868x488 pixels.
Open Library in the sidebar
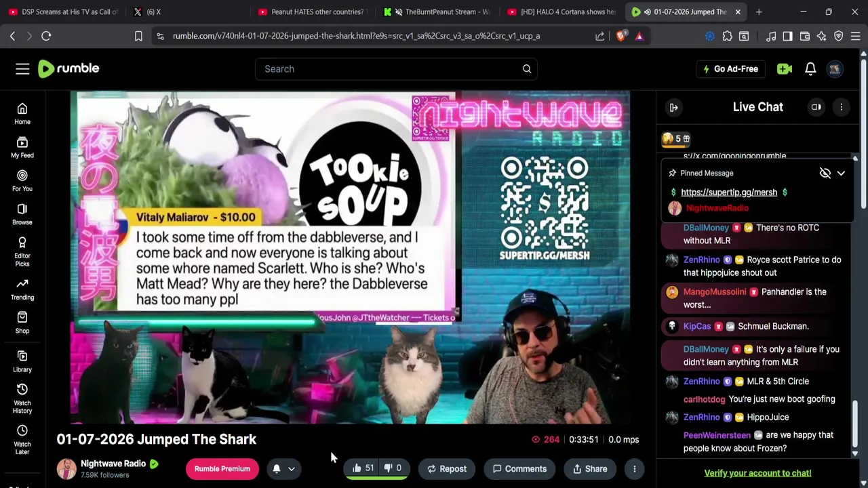pos(22,361)
